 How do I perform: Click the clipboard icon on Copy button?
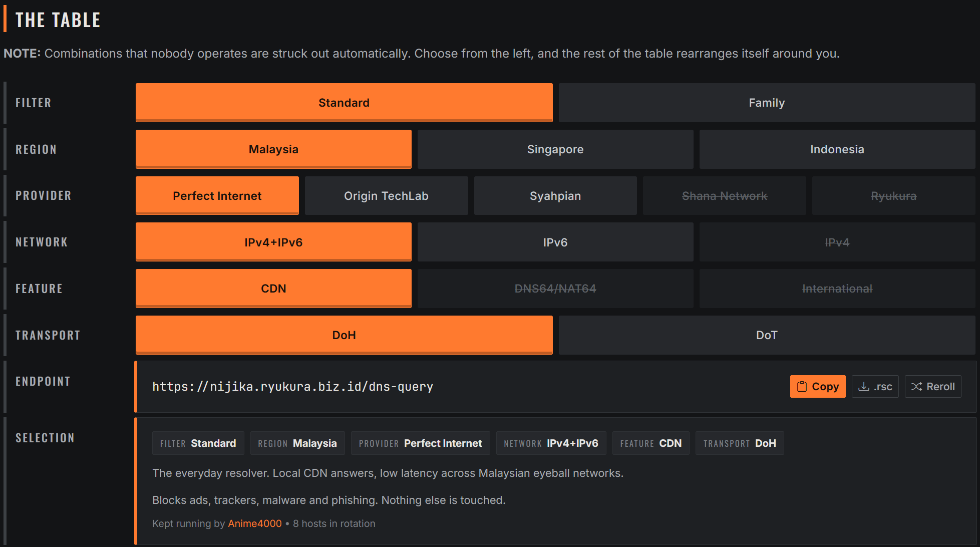point(802,386)
